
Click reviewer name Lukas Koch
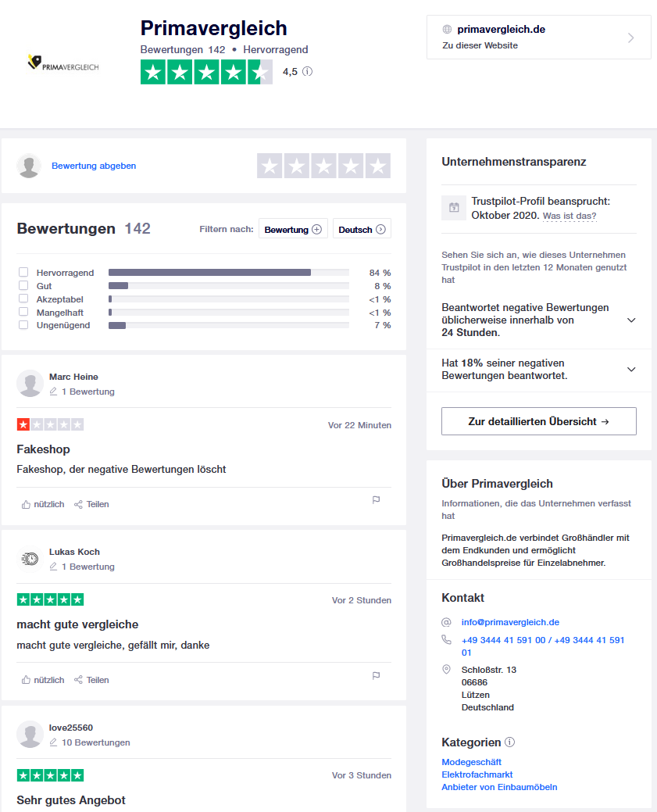[74, 552]
